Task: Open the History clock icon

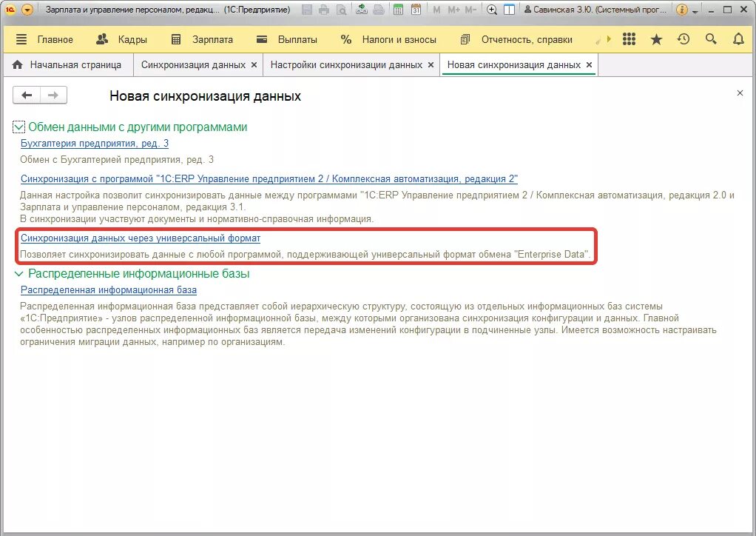Action: [684, 39]
